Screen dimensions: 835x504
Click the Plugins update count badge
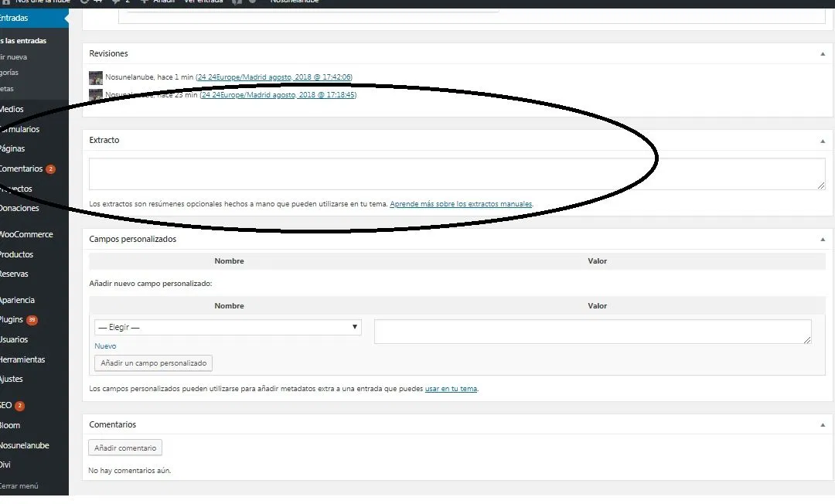[x=32, y=320]
